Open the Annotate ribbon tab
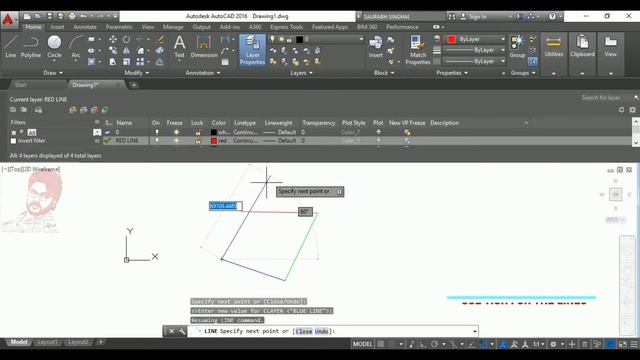The width and height of the screenshot is (640, 360). click(85, 27)
